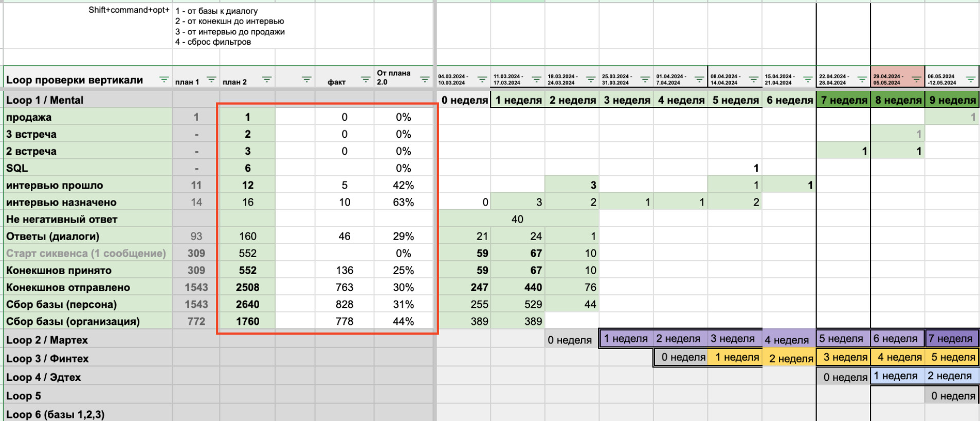
Task: Select the green 7 неделя cell in Loop 1 row
Action: click(x=843, y=100)
